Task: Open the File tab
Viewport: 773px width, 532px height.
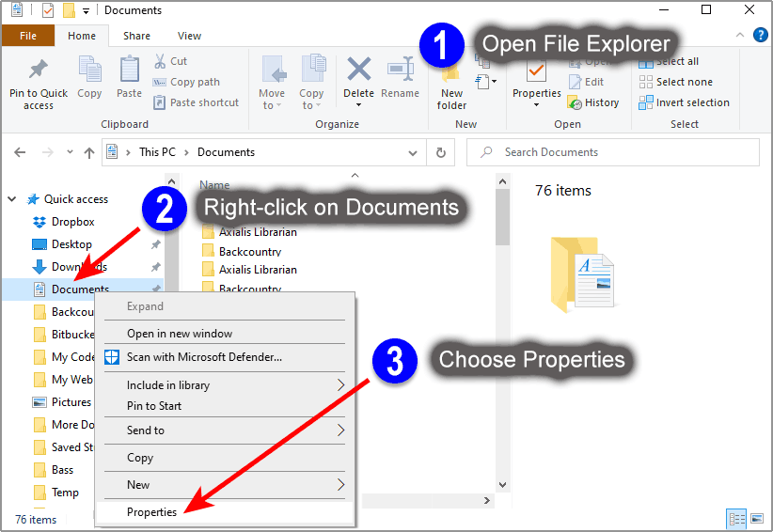Action: click(28, 36)
